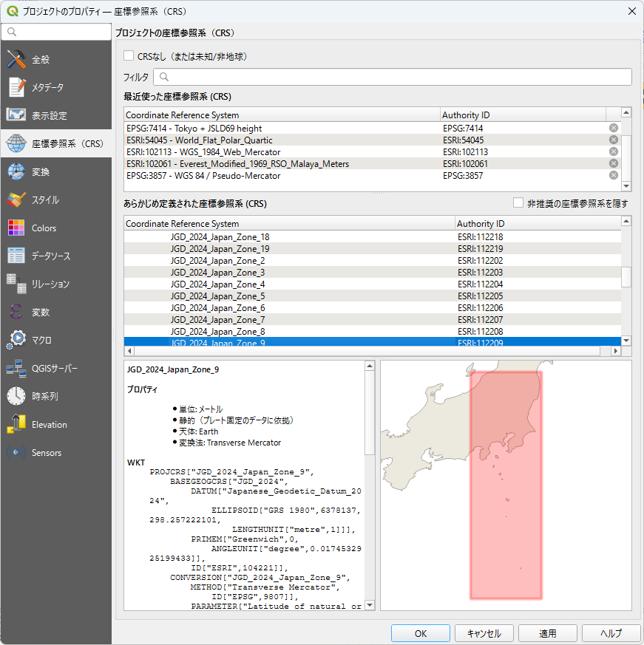Image resolution: width=644 pixels, height=645 pixels.
Task: Select JGD_2024_Japan_Zone_5 row
Action: (372, 296)
